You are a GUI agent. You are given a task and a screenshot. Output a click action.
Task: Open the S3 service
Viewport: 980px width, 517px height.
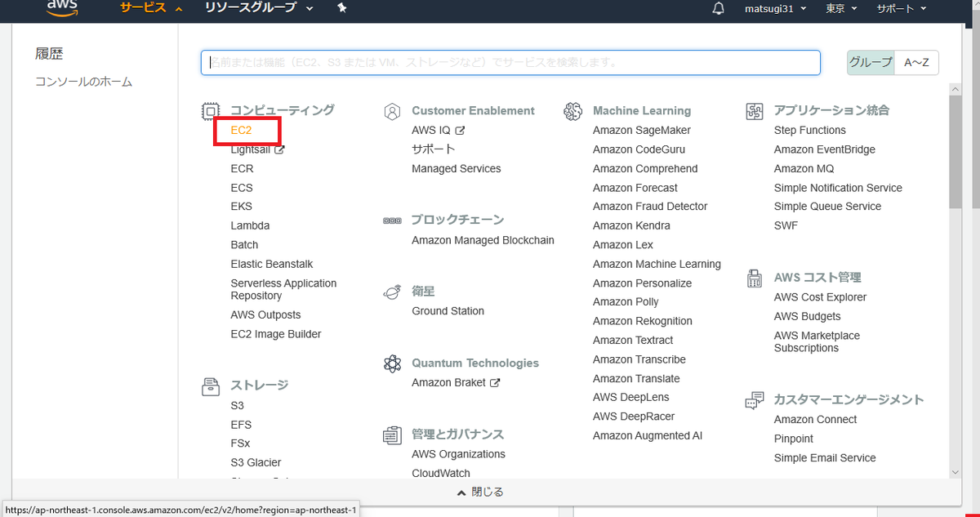point(237,405)
